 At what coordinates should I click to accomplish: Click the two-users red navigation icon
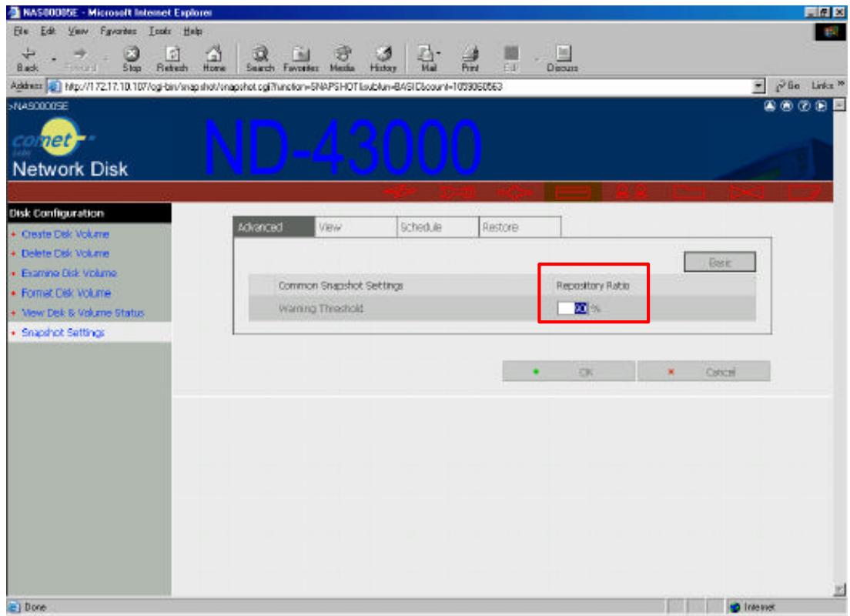(x=631, y=192)
